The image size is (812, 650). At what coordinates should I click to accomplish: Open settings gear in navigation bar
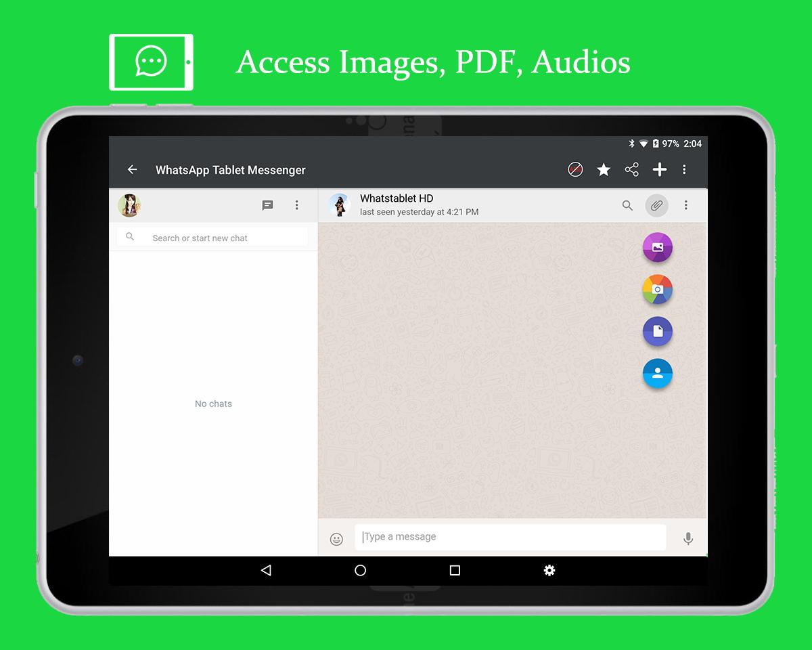click(549, 571)
